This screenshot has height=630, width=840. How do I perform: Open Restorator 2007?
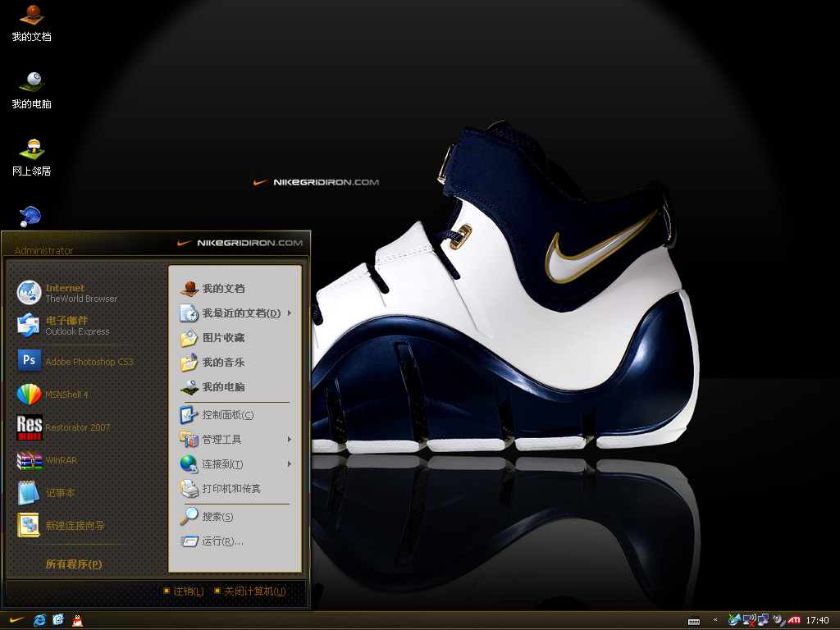63,427
